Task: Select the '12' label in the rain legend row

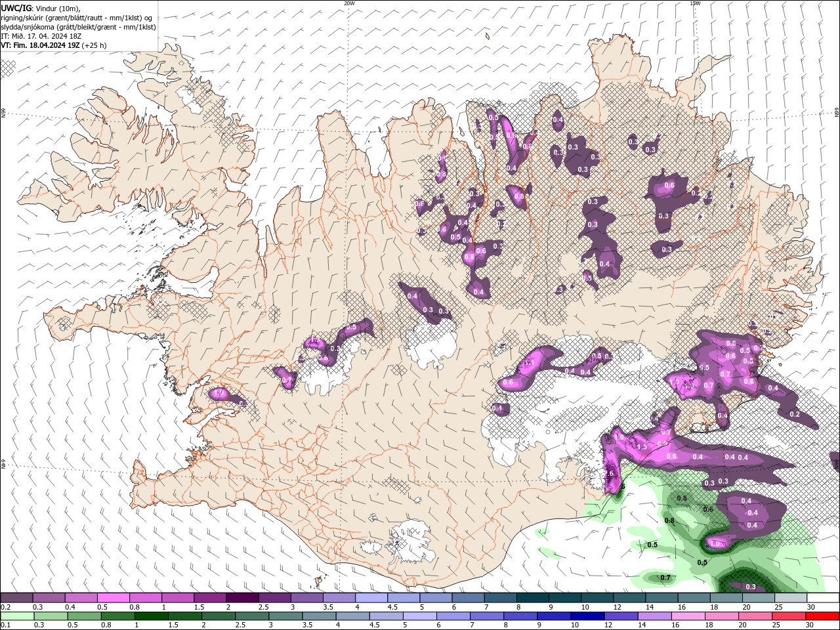Action: (608, 625)
